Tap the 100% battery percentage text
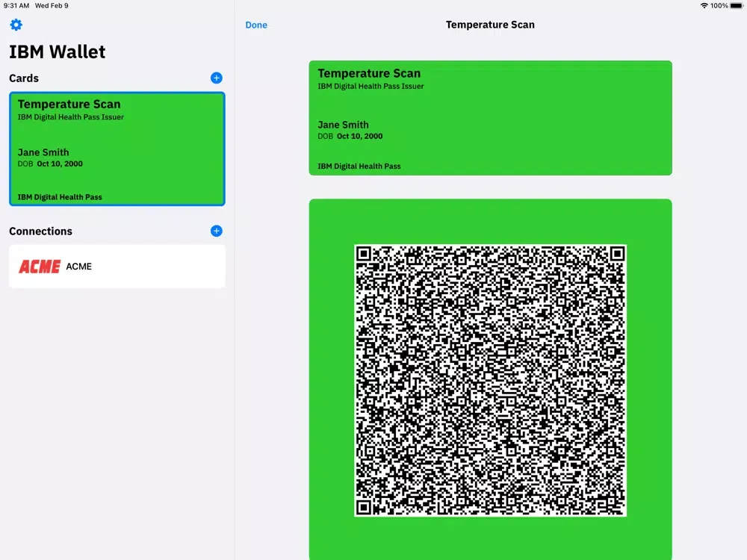This screenshot has width=747, height=560. tap(719, 6)
